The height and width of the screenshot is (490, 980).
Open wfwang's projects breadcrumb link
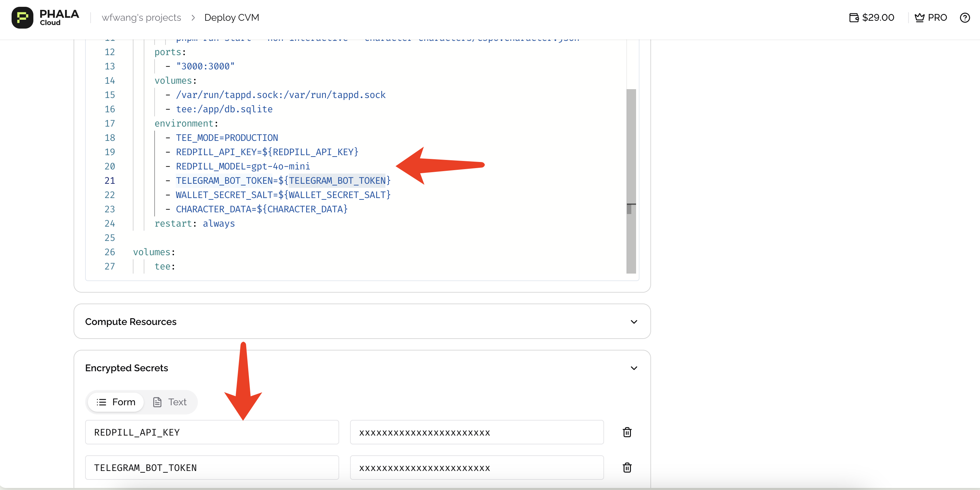click(x=141, y=17)
